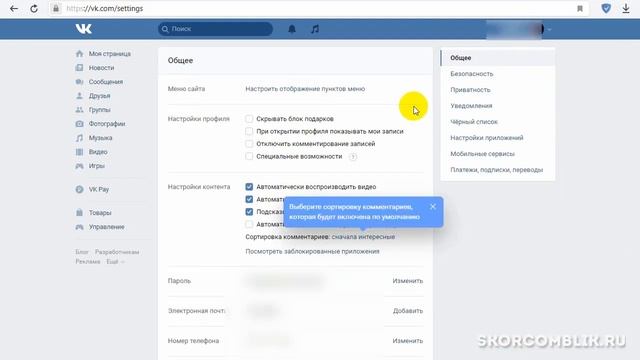640x360 pixels.
Task: Click the Поиск search field
Action: click(216, 29)
